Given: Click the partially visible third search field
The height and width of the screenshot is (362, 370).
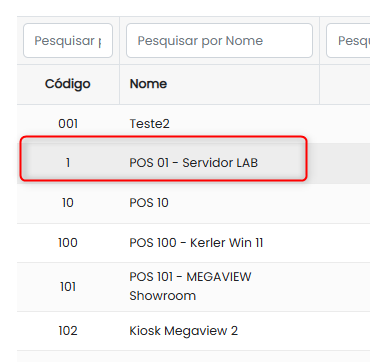Looking at the screenshot, I should coord(348,41).
